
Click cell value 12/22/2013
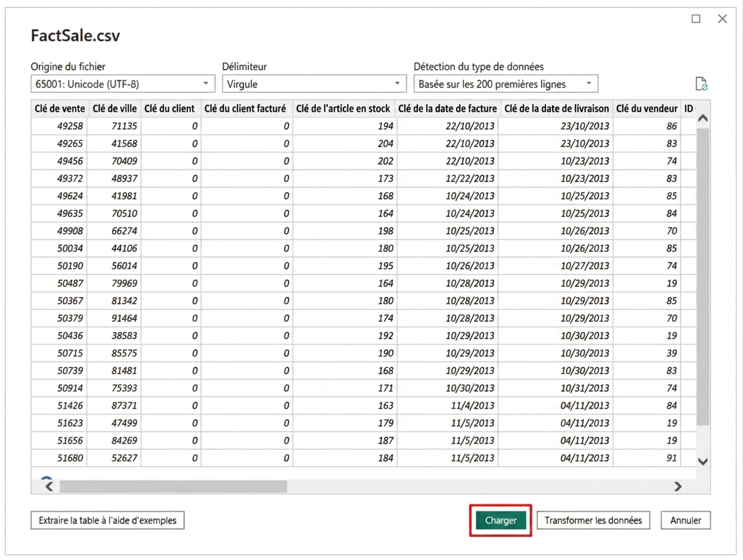[x=470, y=179]
